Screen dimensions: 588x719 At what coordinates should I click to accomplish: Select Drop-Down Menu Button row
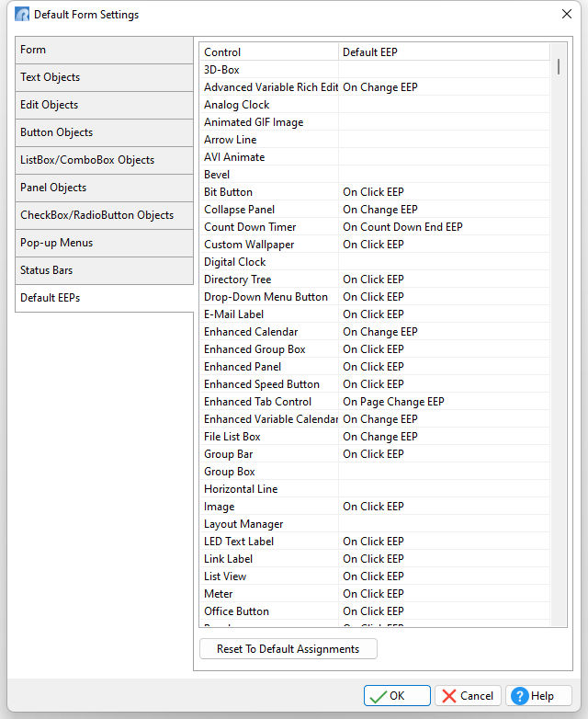coord(375,297)
